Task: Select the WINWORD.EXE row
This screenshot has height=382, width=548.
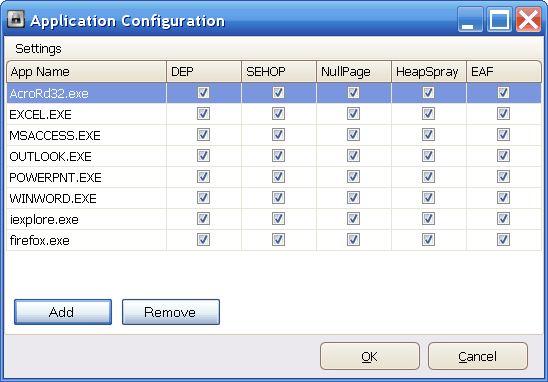Action: pos(274,198)
